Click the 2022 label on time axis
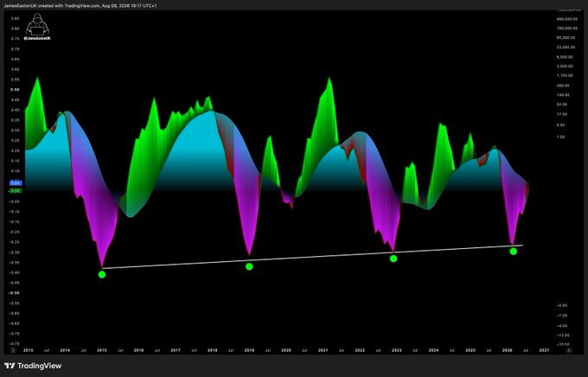Image resolution: width=588 pixels, height=377 pixels. (360, 350)
